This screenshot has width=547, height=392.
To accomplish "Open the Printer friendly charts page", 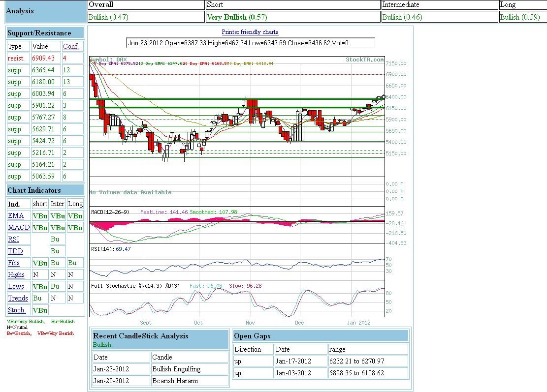I will pyautogui.click(x=250, y=31).
